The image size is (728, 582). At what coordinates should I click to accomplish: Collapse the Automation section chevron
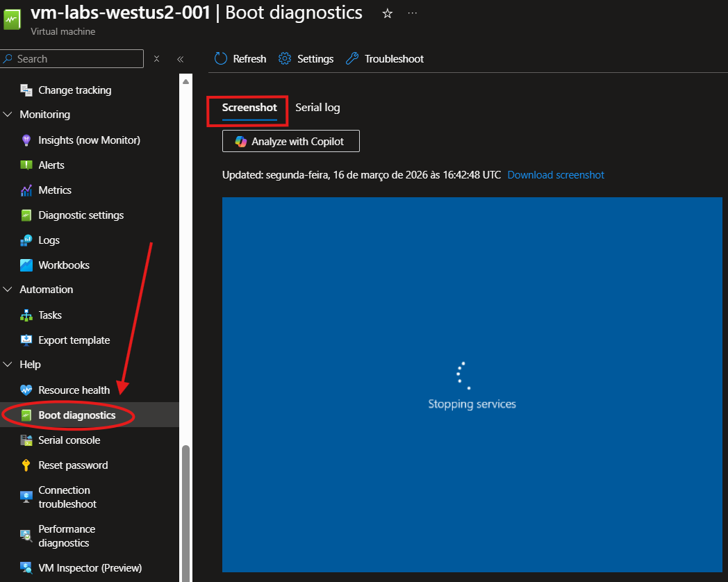[x=8, y=290]
